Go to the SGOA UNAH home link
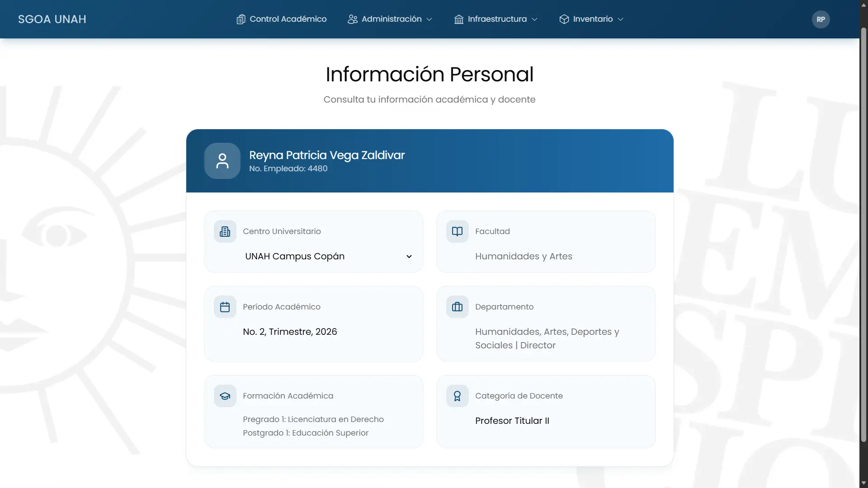The height and width of the screenshot is (488, 868). [x=52, y=19]
